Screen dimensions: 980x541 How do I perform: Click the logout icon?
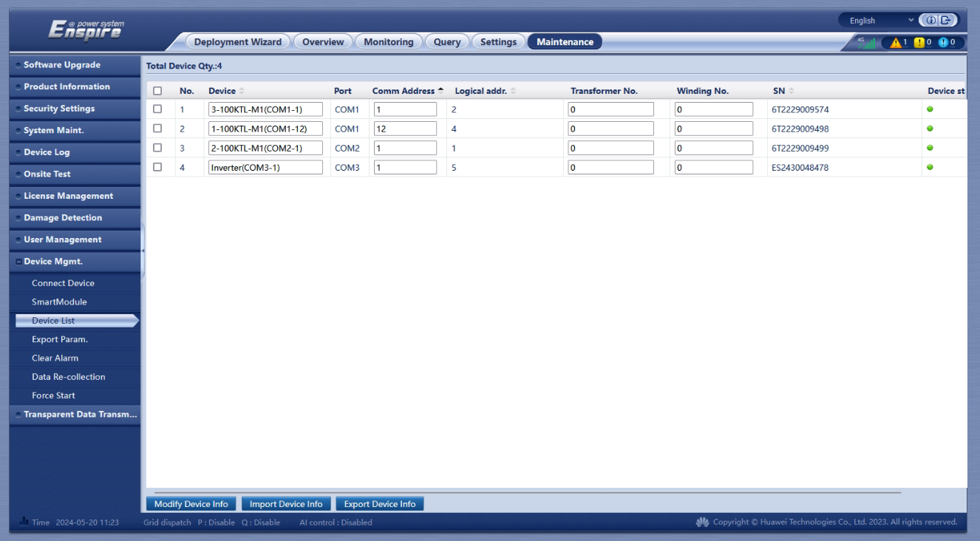click(x=945, y=20)
